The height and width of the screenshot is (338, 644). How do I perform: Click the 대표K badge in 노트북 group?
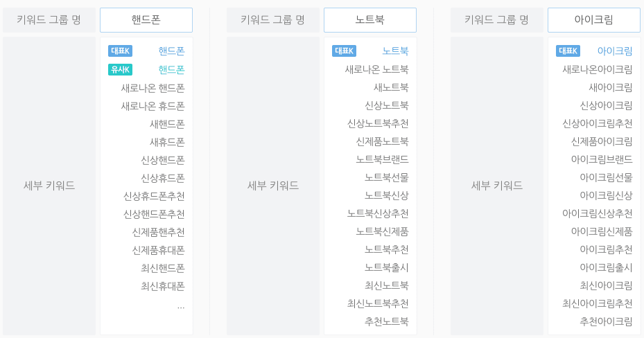tap(344, 51)
